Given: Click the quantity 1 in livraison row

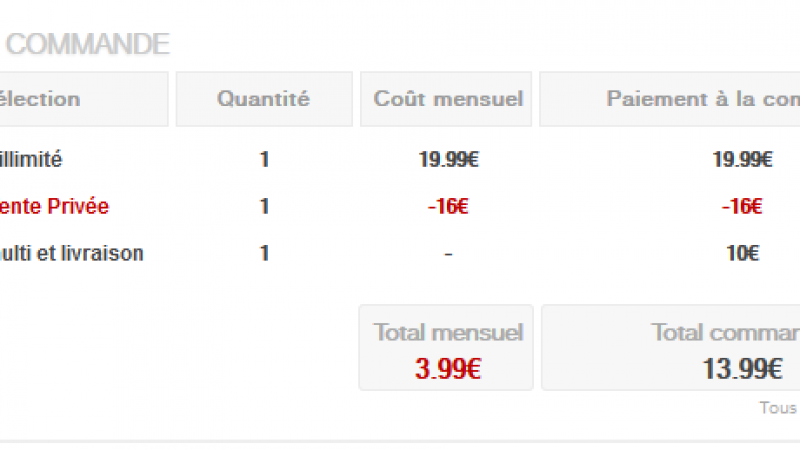Looking at the screenshot, I should tap(264, 254).
